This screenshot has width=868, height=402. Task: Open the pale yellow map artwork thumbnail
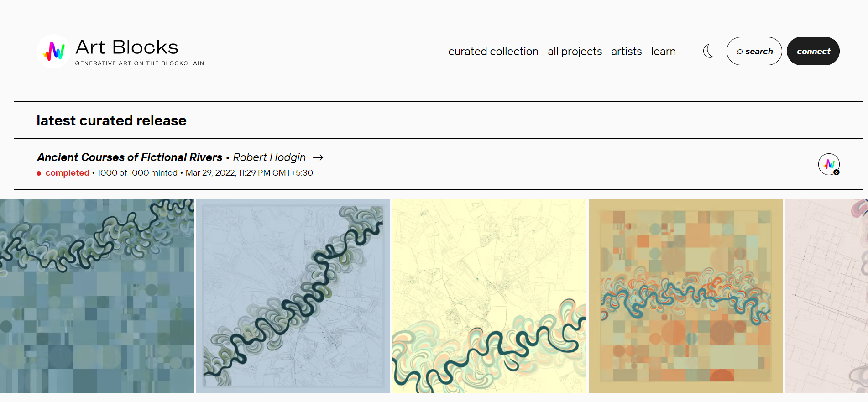(489, 296)
